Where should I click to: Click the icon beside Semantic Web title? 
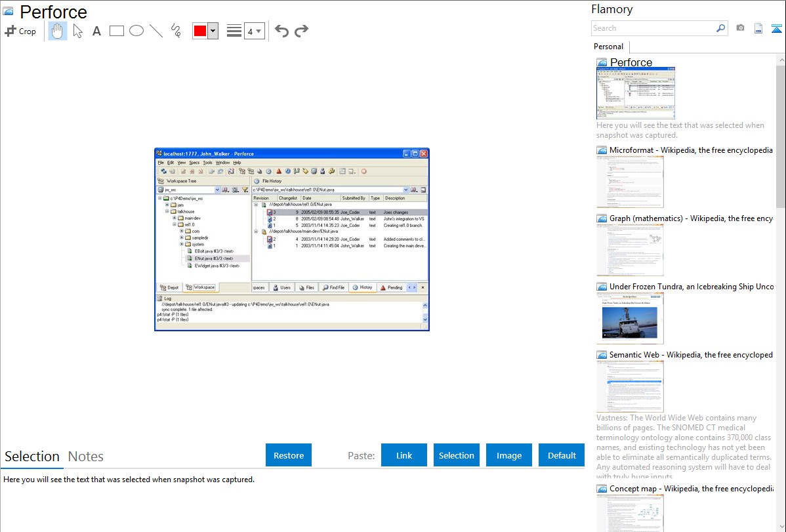pyautogui.click(x=602, y=355)
